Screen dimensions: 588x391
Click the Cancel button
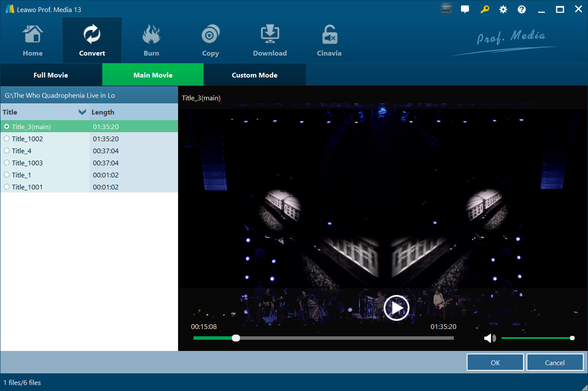point(555,363)
